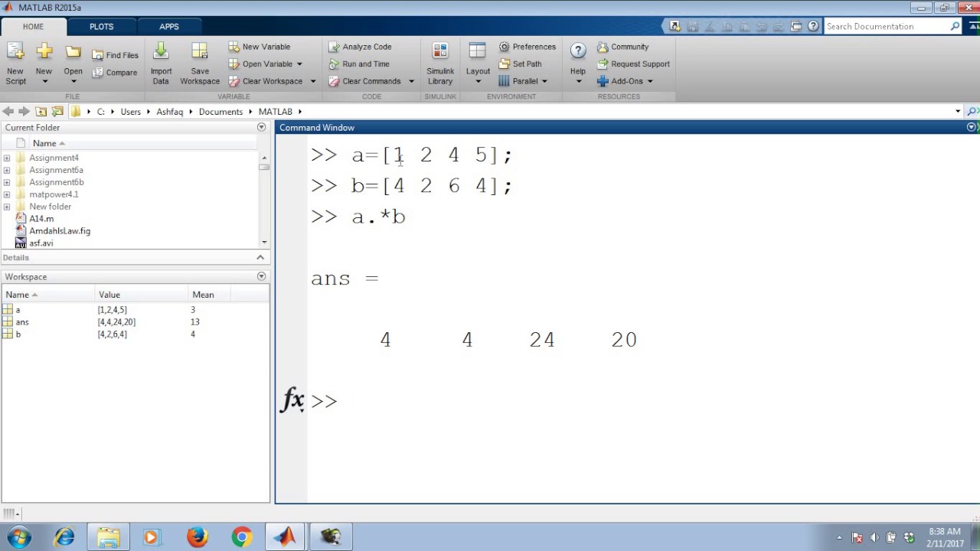This screenshot has width=980, height=551.
Task: Select New folder in Current Folder
Action: (x=50, y=207)
